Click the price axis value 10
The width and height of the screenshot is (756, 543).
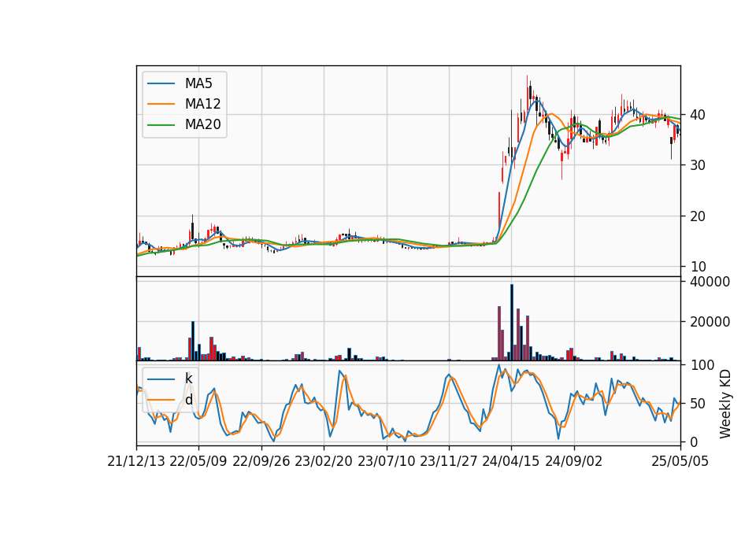[x=697, y=267]
